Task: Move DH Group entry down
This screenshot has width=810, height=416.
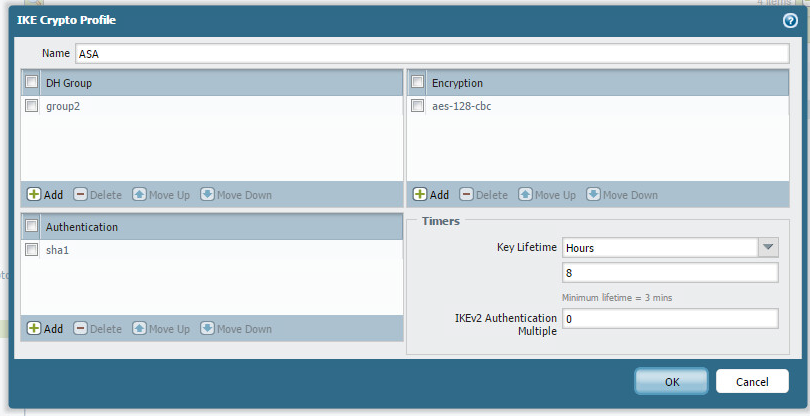Action: (236, 195)
